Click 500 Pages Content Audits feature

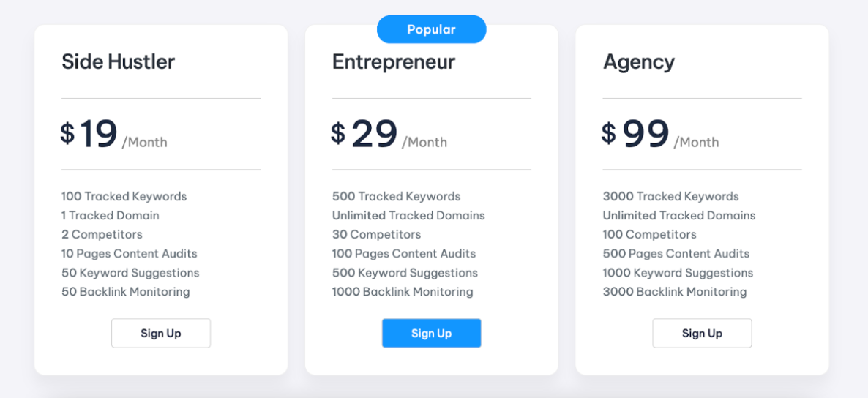(676, 254)
